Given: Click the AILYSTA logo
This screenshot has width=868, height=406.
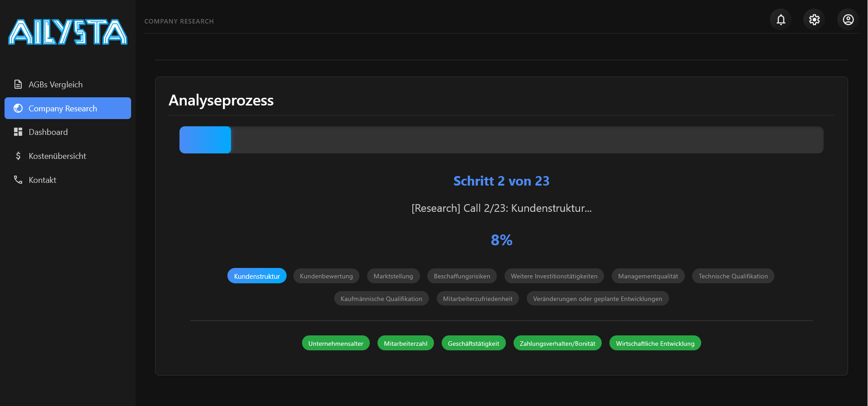Looking at the screenshot, I should 68,32.
